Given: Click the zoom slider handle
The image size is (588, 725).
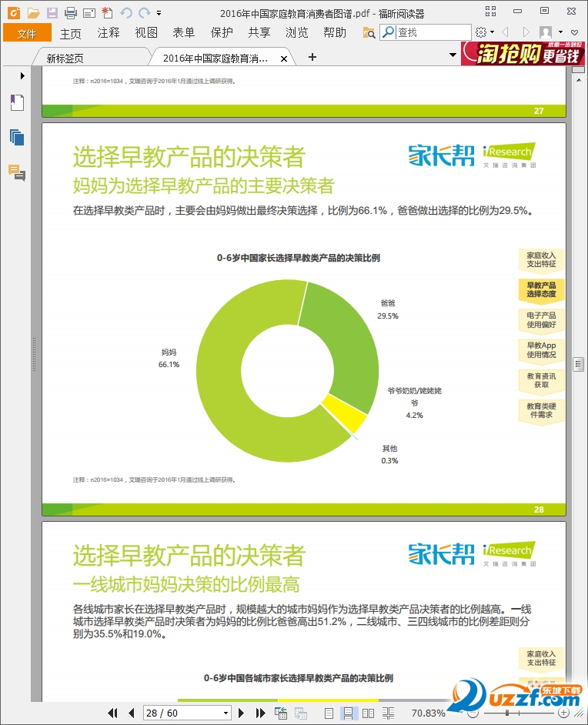Looking at the screenshot, I should coord(507,713).
